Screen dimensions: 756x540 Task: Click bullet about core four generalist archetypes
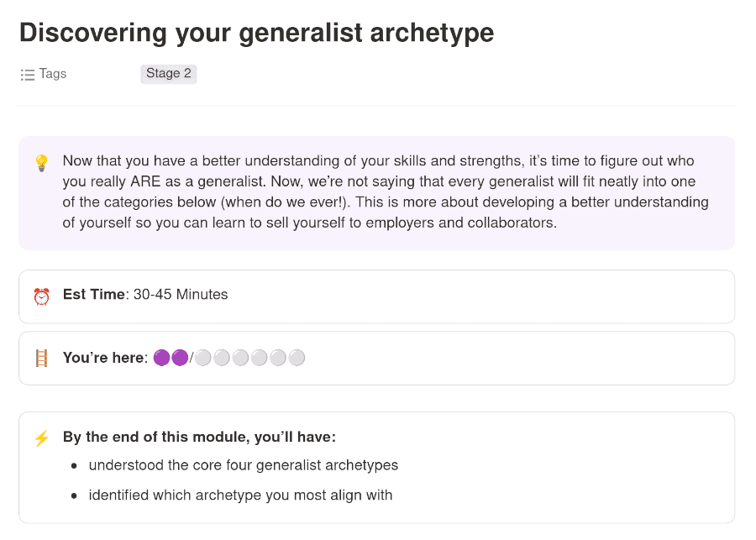click(x=243, y=465)
